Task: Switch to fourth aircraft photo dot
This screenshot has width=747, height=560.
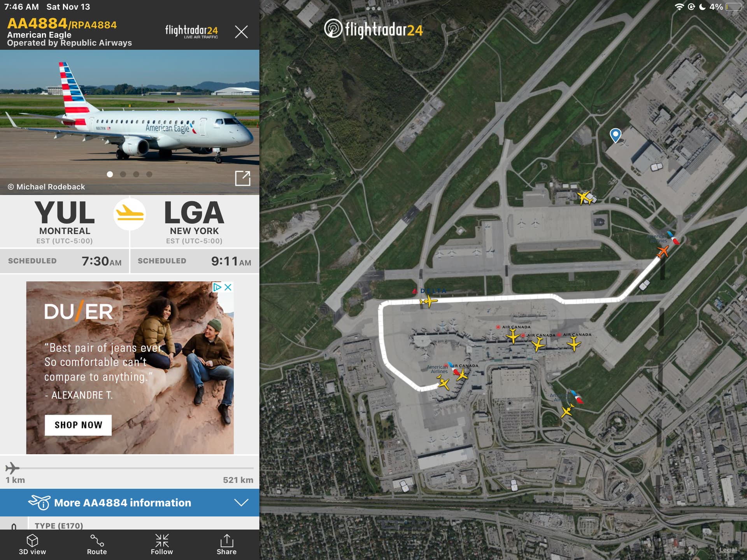Action: 149,174
